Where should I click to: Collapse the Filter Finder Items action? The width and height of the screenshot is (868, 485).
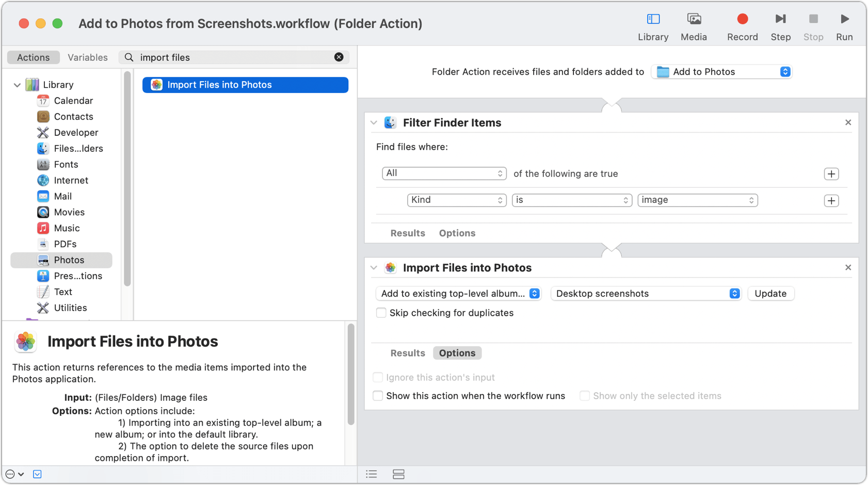pyautogui.click(x=374, y=122)
